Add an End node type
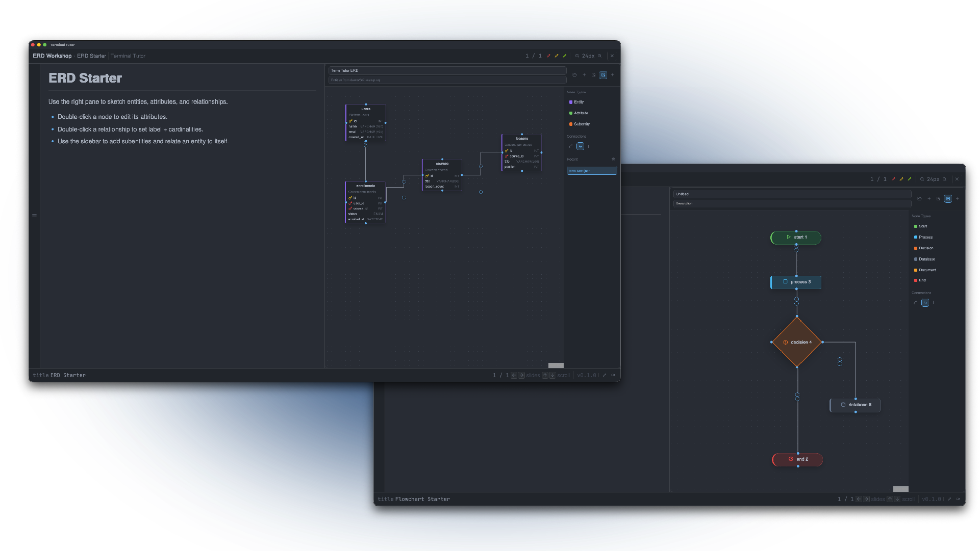Screen dimensions: 980x551 pos(920,280)
